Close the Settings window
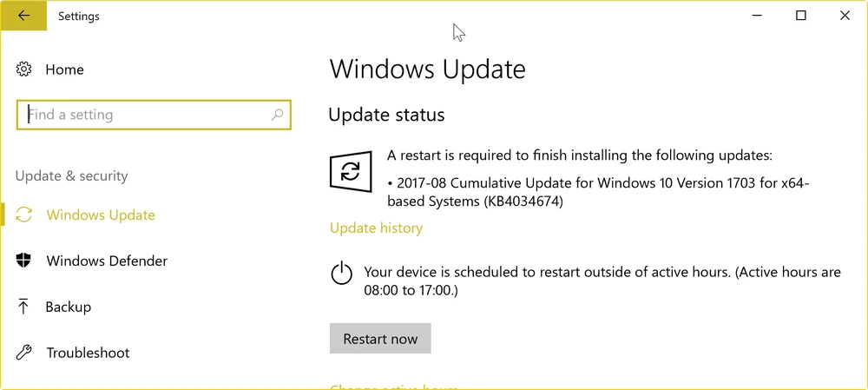868x390 pixels. coord(845,16)
